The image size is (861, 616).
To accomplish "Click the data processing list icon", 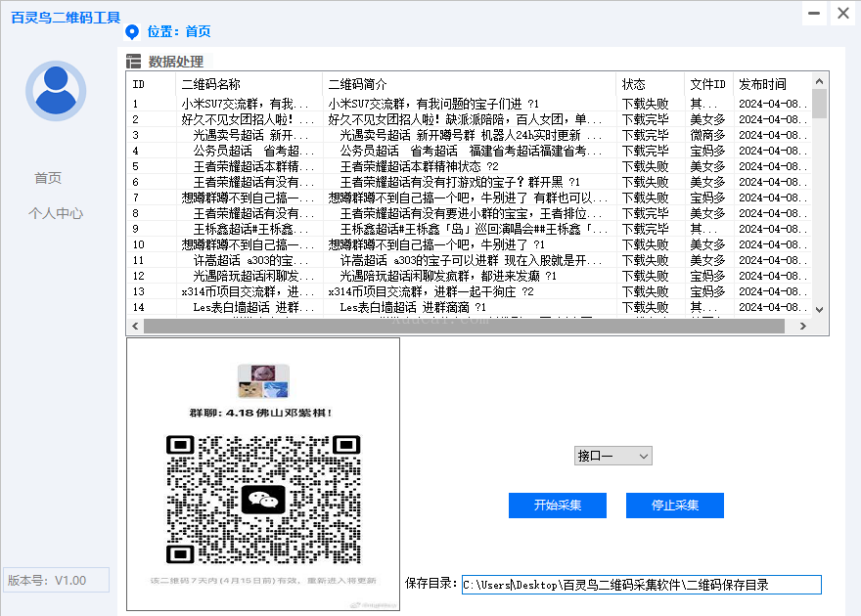I will pos(134,62).
